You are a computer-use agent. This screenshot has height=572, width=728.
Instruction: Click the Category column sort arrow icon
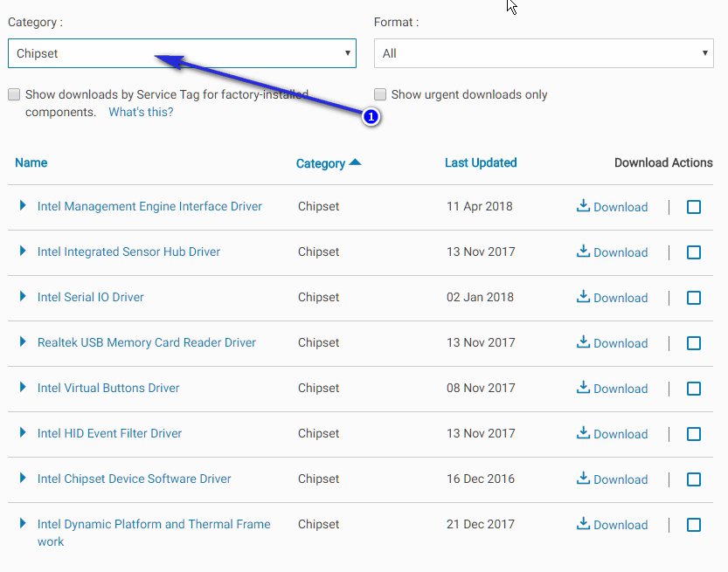(355, 162)
